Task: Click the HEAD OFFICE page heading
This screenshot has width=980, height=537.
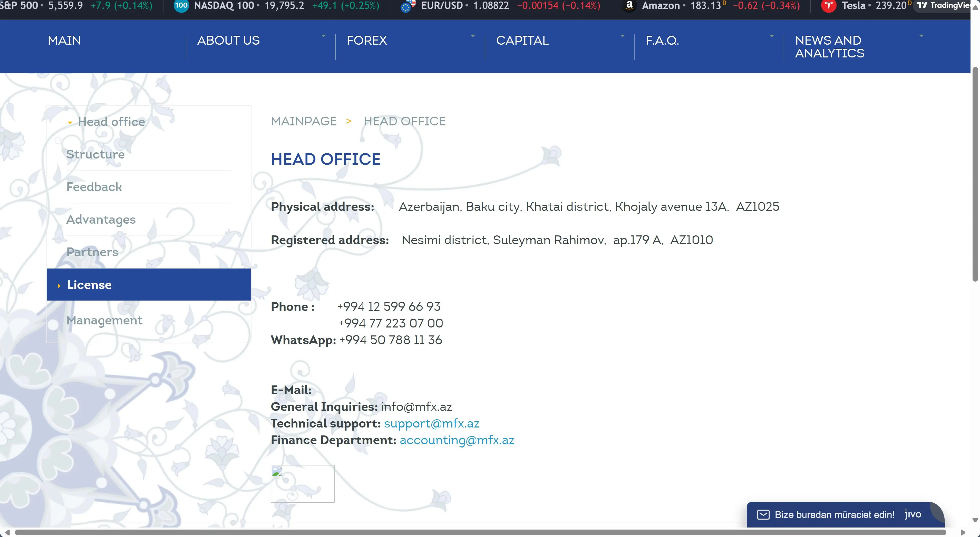Action: [x=326, y=159]
